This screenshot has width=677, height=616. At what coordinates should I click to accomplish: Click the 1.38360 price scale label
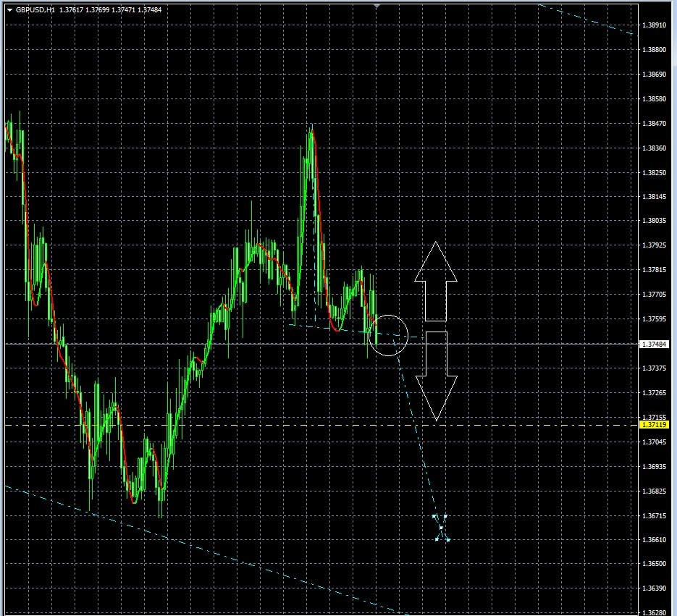[654, 148]
